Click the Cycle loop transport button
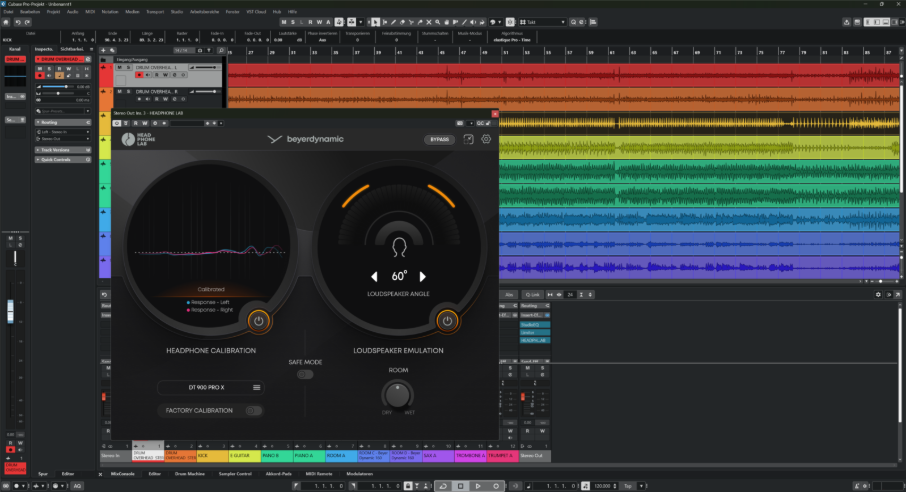Screen dimensions: 906x492 tap(443, 486)
